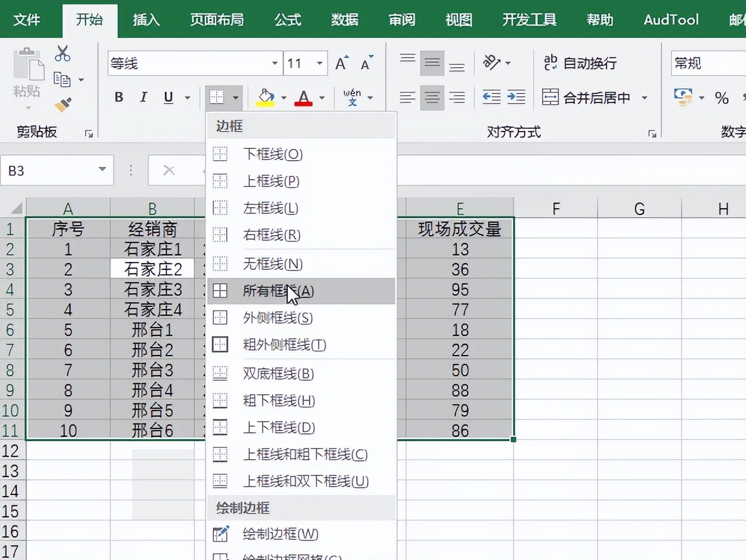Click the Copy icon

point(61,80)
